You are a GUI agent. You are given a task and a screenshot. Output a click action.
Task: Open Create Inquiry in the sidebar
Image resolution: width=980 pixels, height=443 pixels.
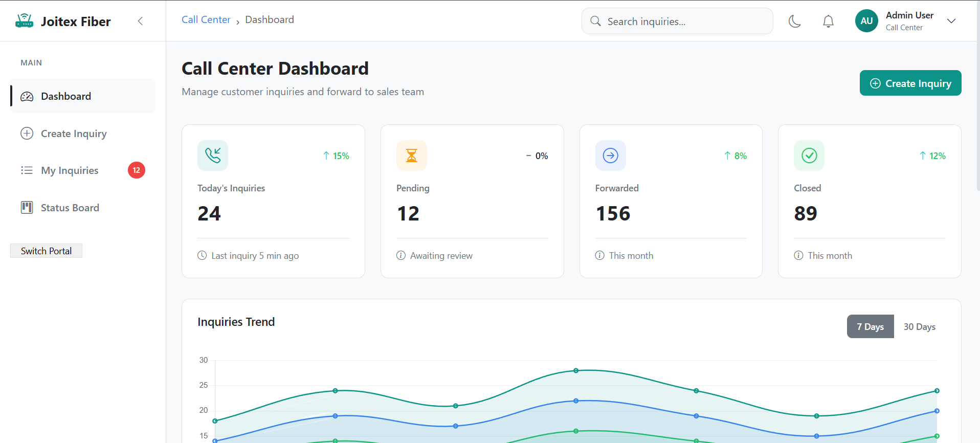tap(83, 134)
